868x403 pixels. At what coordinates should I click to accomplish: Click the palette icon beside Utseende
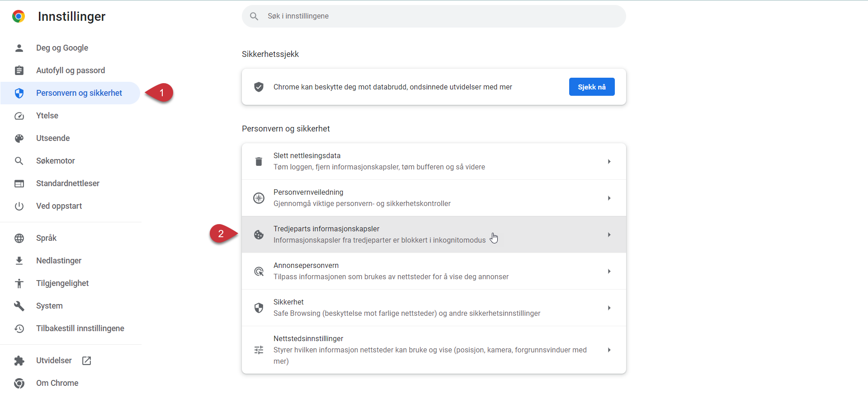19,138
